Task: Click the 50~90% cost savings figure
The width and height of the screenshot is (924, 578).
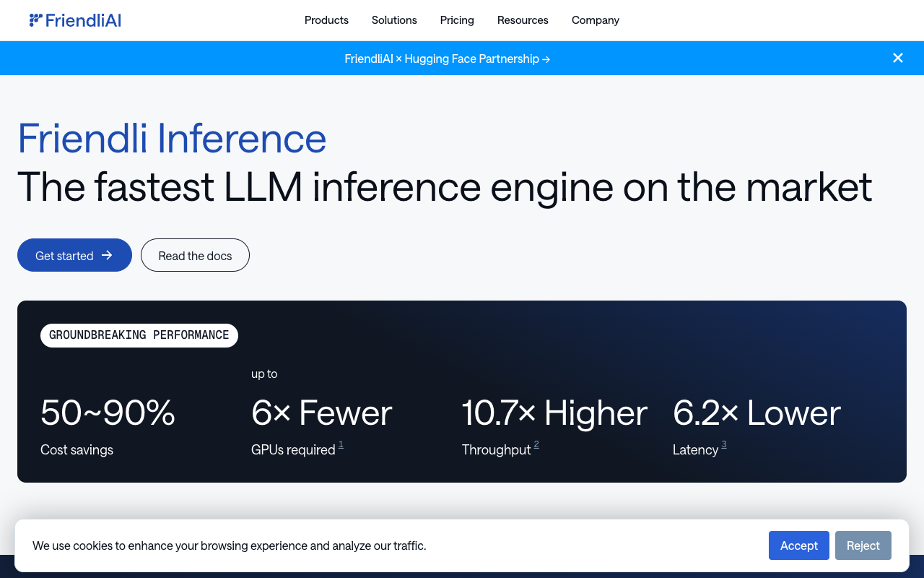Action: [x=108, y=413]
